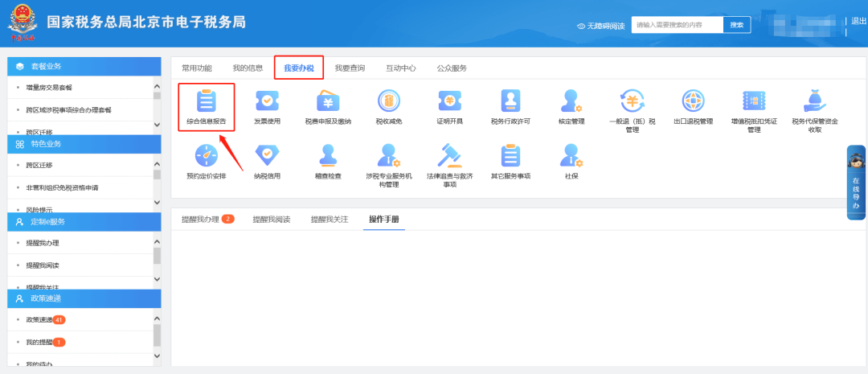Image resolution: width=868 pixels, height=374 pixels.
Task: Show the 提醒我关注 tab
Action: click(x=330, y=219)
